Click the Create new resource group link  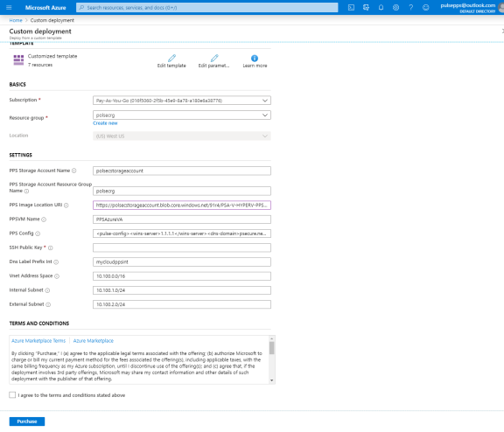[x=105, y=123]
